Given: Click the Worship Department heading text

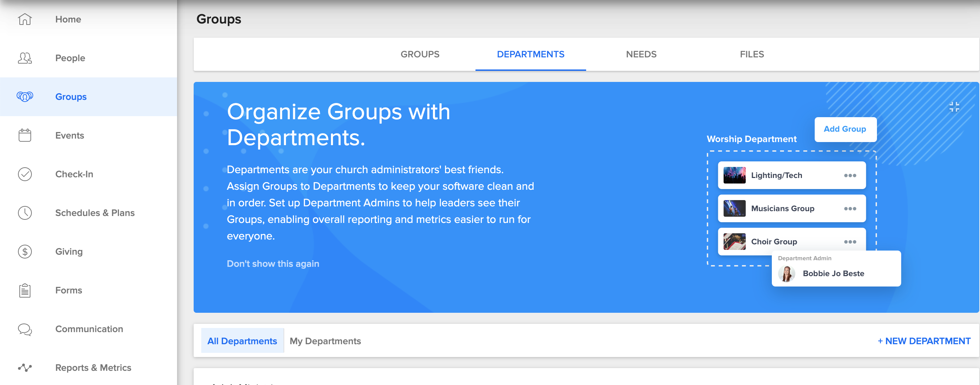Looking at the screenshot, I should (x=751, y=139).
